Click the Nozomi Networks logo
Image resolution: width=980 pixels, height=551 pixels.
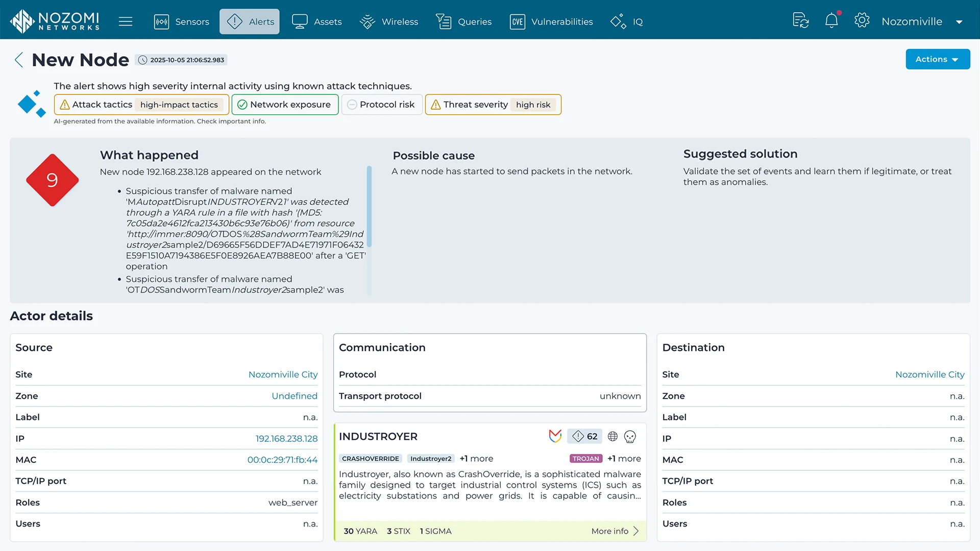click(55, 21)
